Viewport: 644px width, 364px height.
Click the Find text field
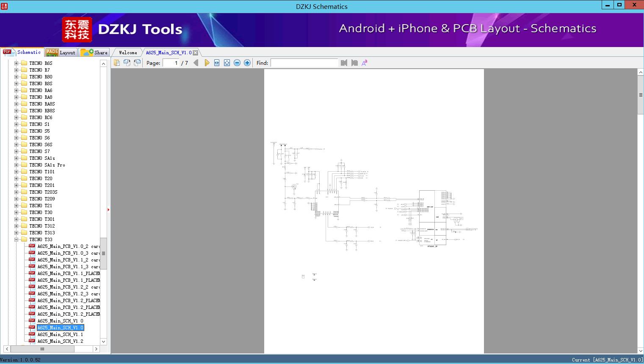click(x=304, y=63)
